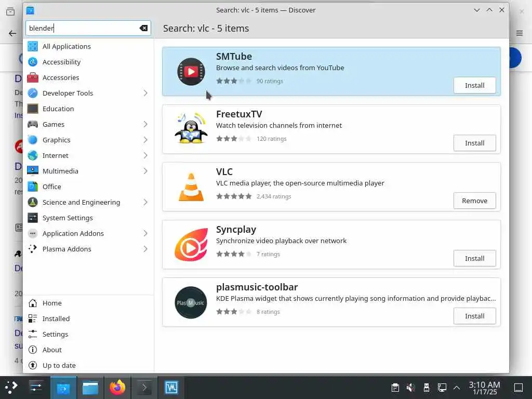
Task: Expand the Internet subcategories chevron
Action: (x=145, y=155)
